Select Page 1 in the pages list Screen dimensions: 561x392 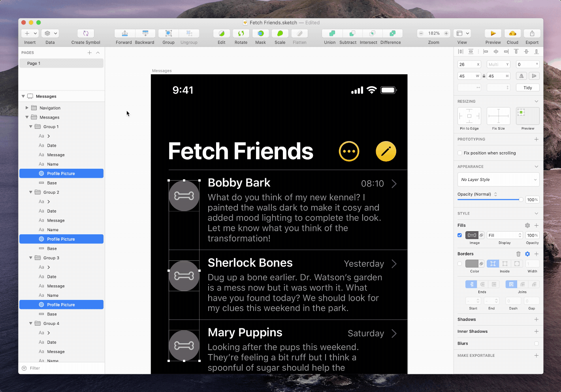[x=62, y=63]
